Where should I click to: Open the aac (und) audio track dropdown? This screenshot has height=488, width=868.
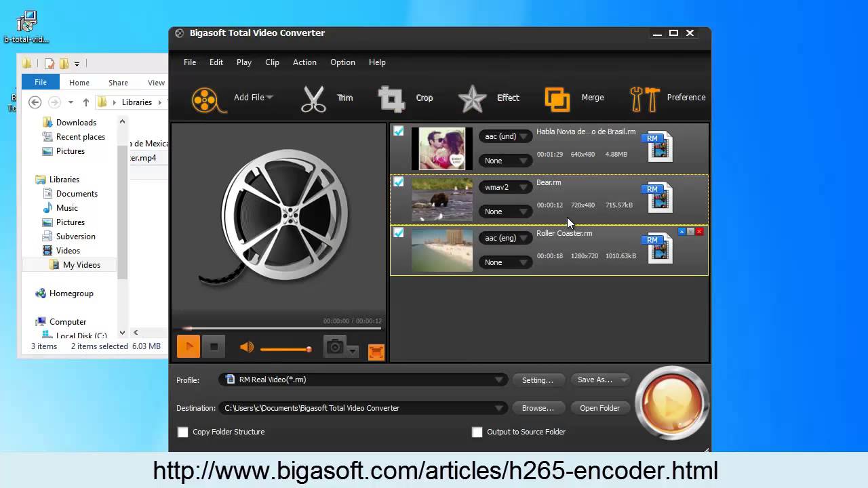click(506, 136)
